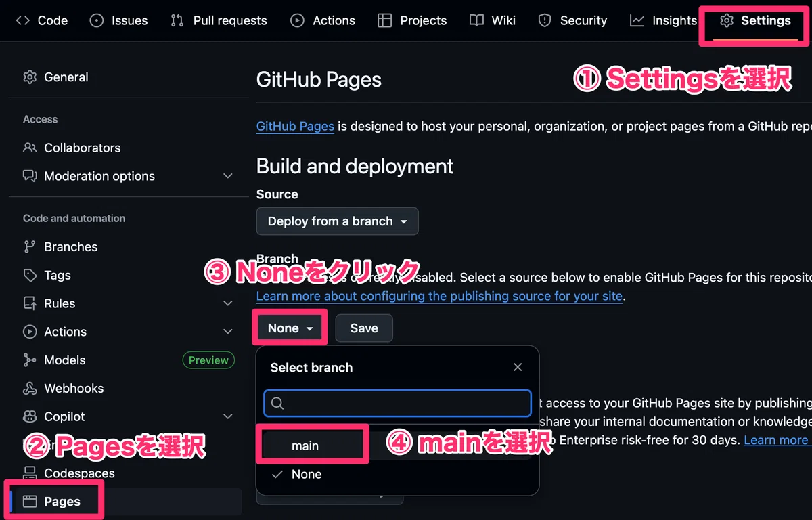Viewport: 812px width, 520px height.
Task: Click the Save button
Action: (364, 328)
